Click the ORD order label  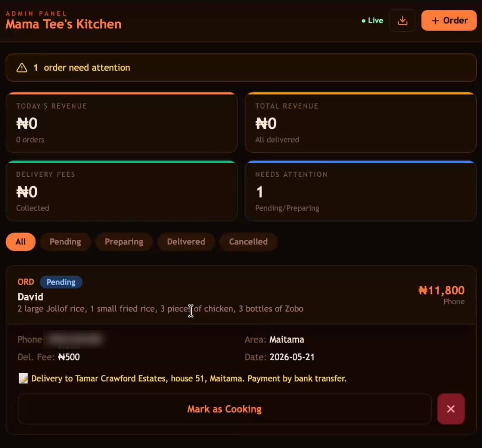pyautogui.click(x=26, y=282)
